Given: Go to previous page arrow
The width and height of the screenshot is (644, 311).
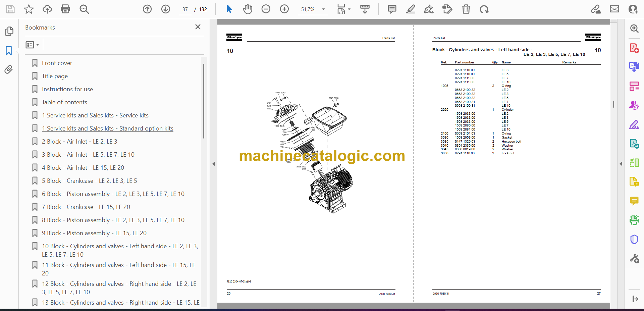Looking at the screenshot, I should 147,9.
